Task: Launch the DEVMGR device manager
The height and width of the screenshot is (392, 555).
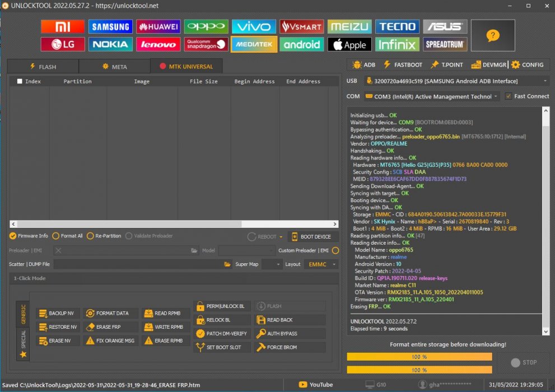Action: [x=489, y=65]
